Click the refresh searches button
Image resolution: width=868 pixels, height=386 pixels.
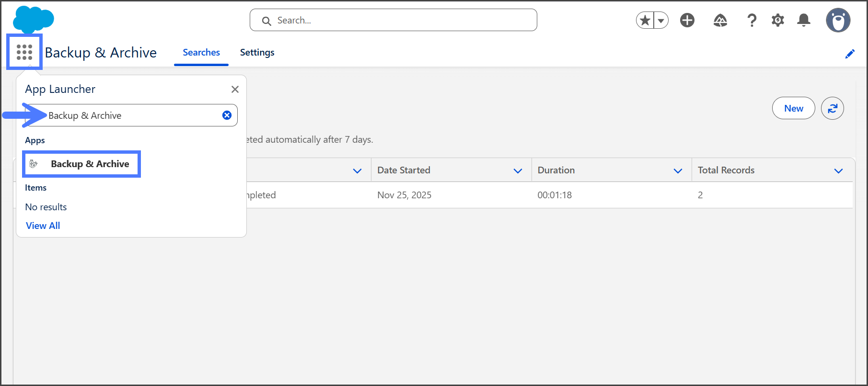click(x=832, y=108)
